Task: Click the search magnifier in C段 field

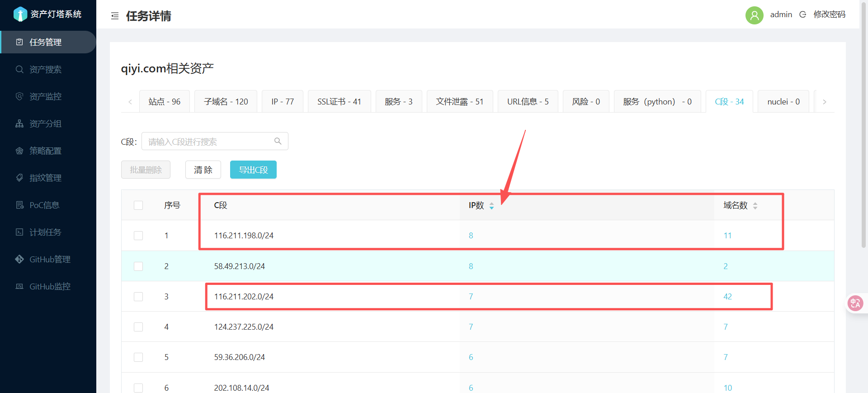Action: (278, 141)
